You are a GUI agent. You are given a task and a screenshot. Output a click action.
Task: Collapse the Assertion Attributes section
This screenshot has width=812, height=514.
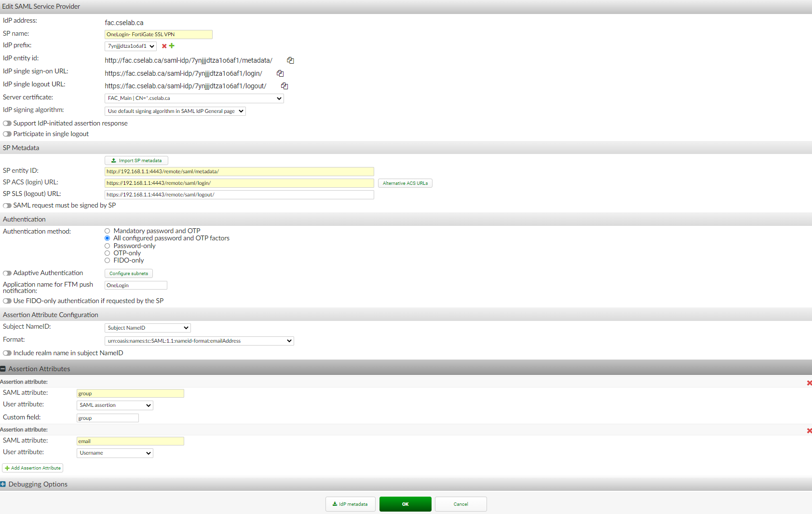point(4,368)
